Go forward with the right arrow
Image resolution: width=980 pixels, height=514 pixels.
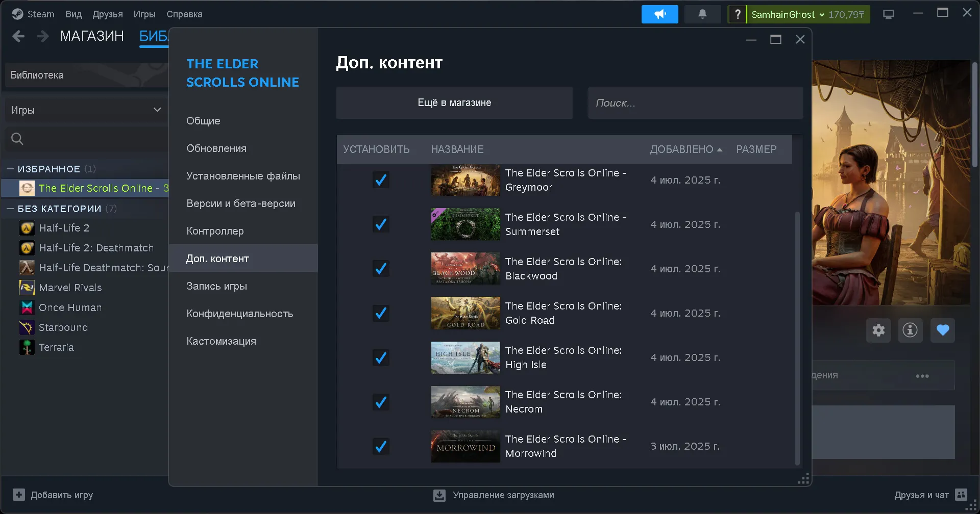click(43, 36)
